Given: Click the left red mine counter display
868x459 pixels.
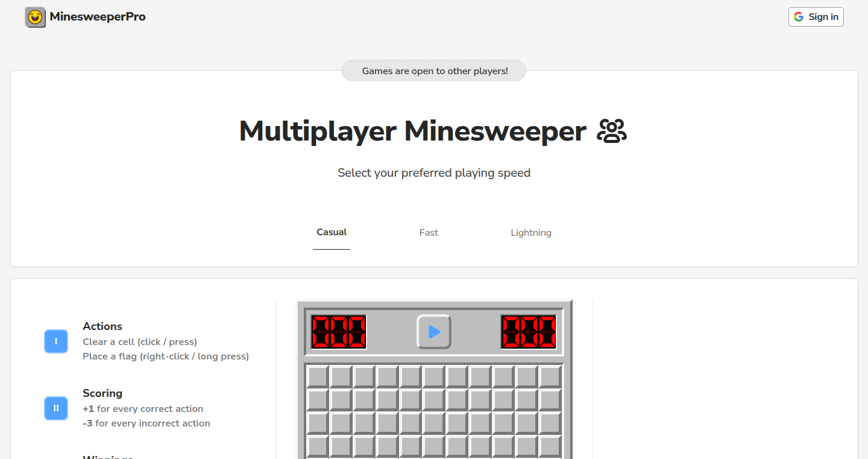Looking at the screenshot, I should point(339,332).
